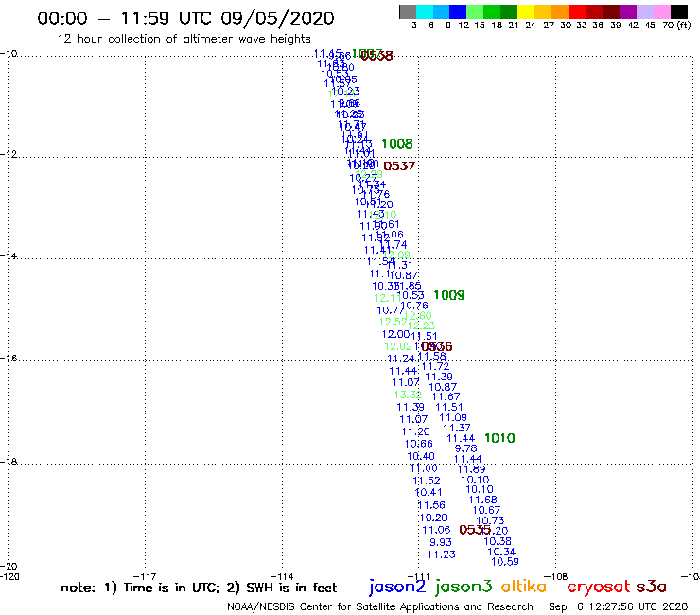Click the wave height value 10.41
Screen dimensions: 700x615
[x=429, y=493]
